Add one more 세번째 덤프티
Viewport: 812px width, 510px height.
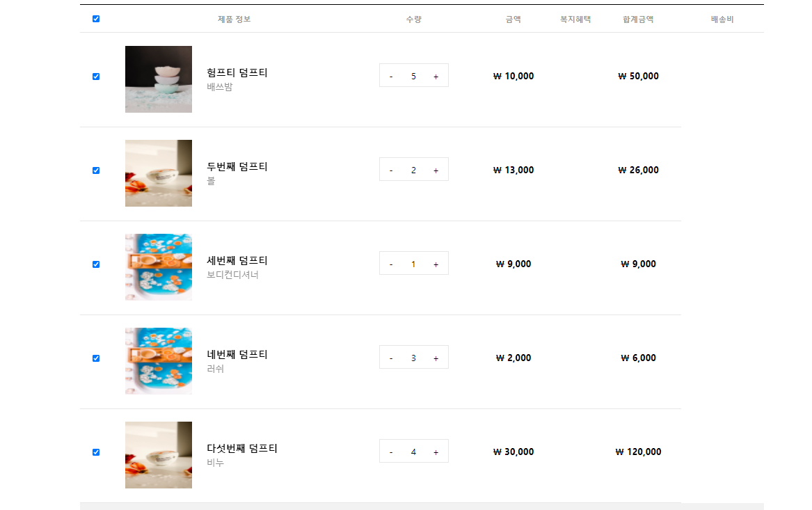pyautogui.click(x=436, y=264)
